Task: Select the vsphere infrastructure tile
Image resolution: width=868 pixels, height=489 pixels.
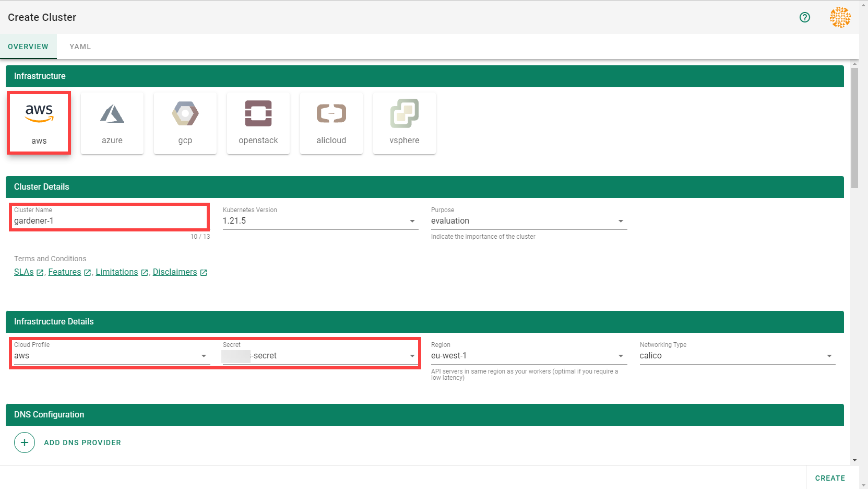Action: click(405, 123)
